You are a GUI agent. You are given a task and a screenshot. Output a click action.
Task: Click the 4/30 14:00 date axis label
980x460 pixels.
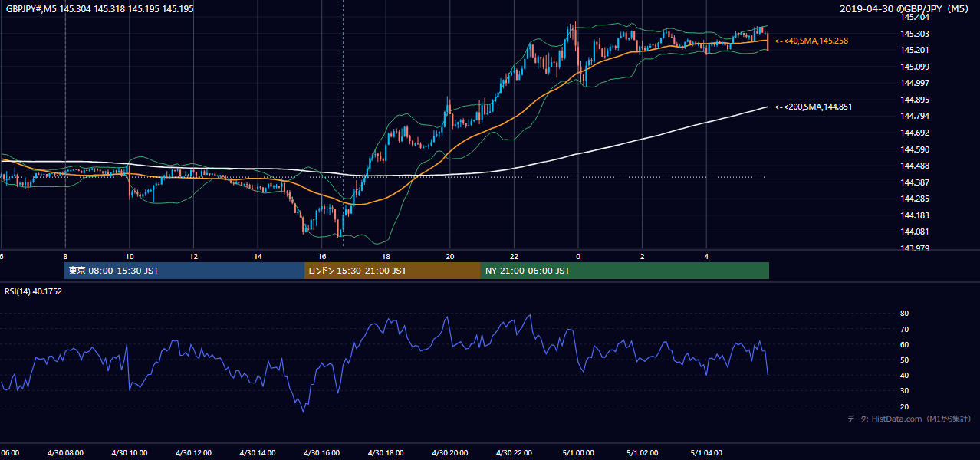coord(258,453)
